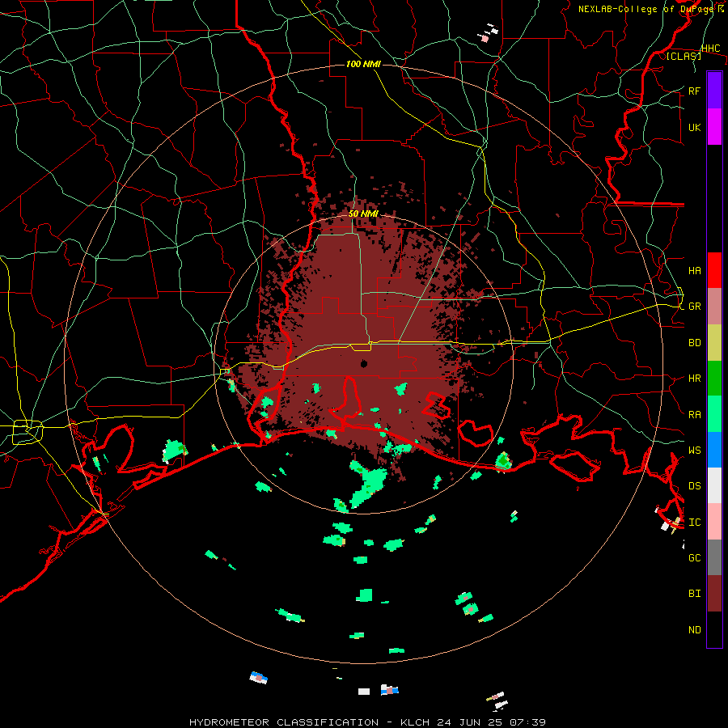Click the 'BI' legend label

(x=694, y=594)
